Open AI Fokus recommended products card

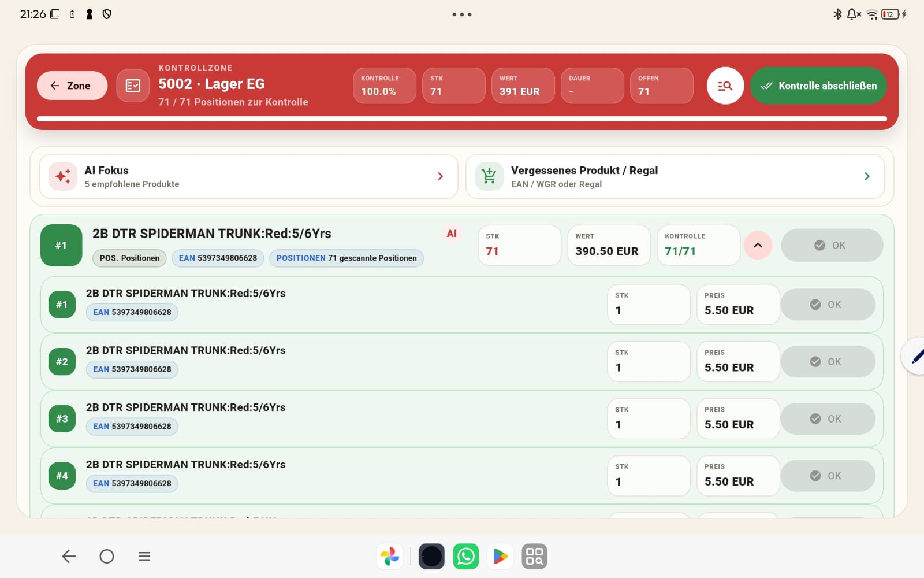pyautogui.click(x=248, y=176)
